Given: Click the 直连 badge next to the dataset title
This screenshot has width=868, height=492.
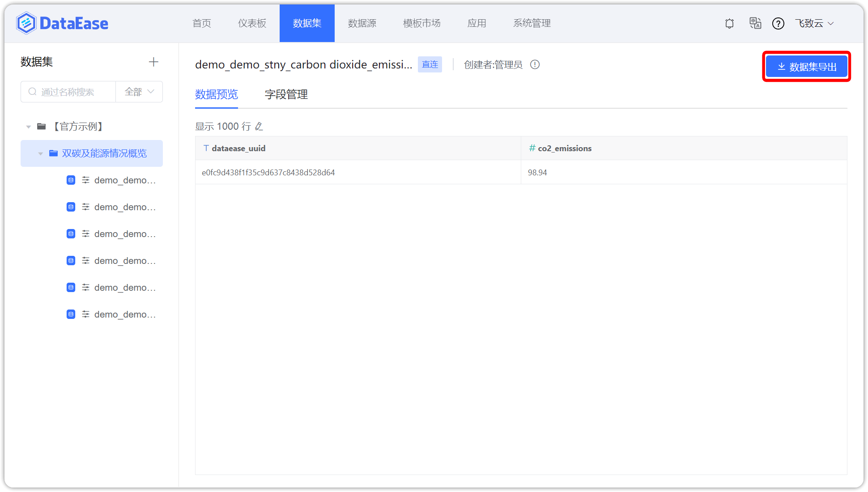Looking at the screenshot, I should [430, 64].
